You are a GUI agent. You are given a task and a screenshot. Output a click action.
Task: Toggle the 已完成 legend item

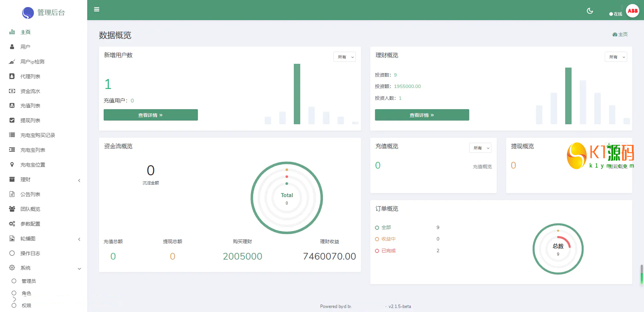[385, 251]
